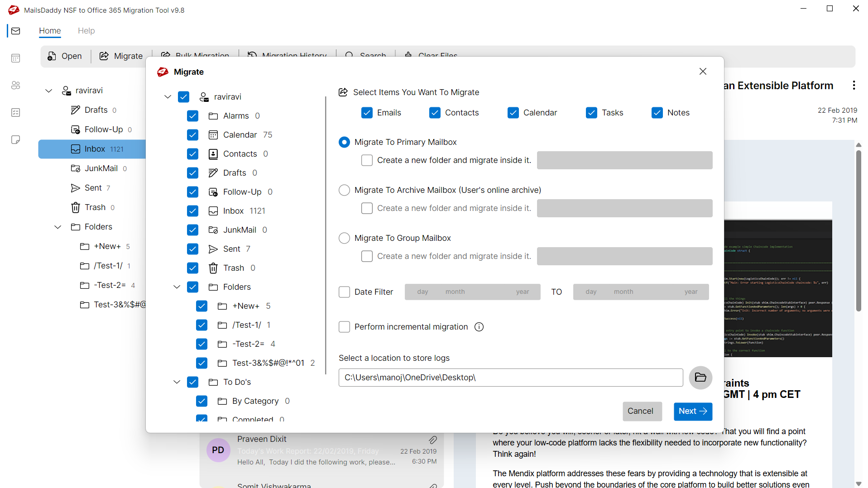Close the Migrate dialog
This screenshot has width=868, height=488.
(x=703, y=72)
